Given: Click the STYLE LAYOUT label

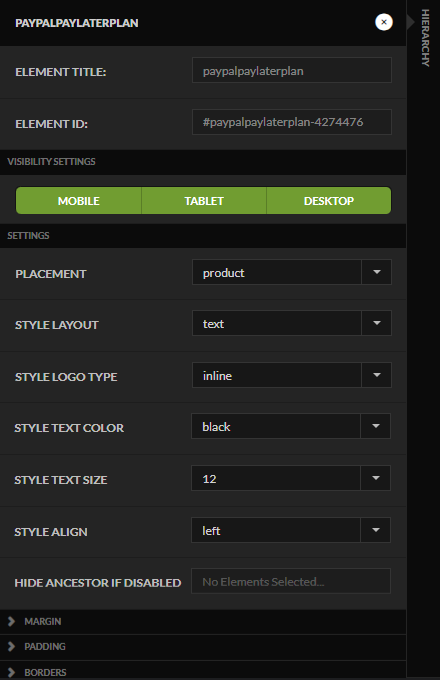Looking at the screenshot, I should (57, 325).
